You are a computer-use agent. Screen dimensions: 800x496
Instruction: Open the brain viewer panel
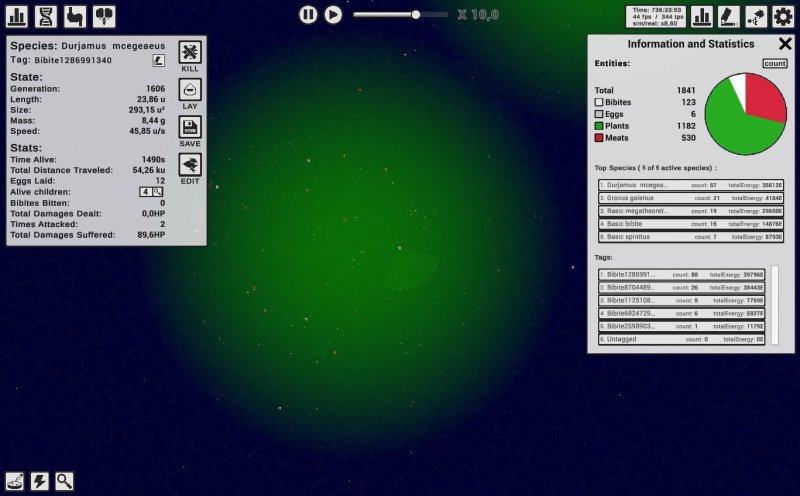tap(104, 16)
